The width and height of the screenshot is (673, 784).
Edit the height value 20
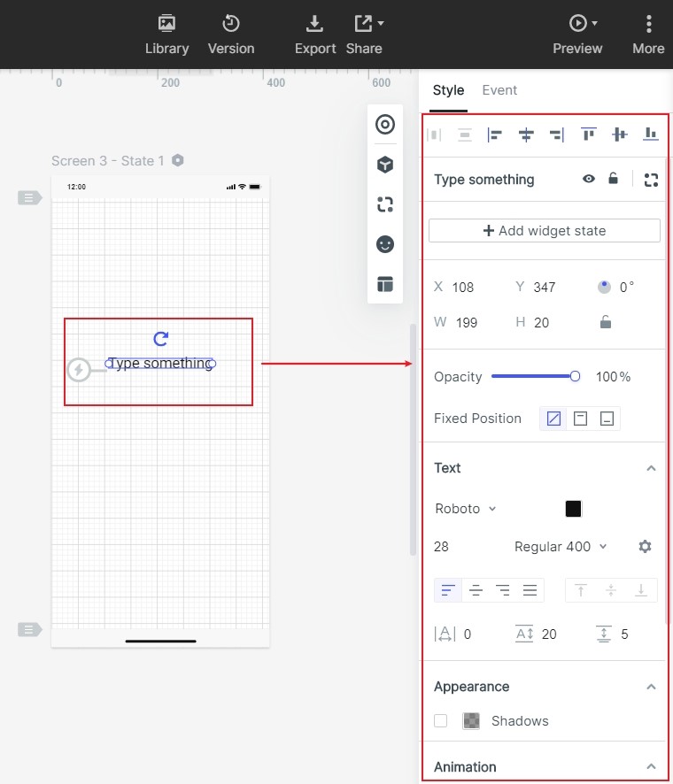pos(541,322)
